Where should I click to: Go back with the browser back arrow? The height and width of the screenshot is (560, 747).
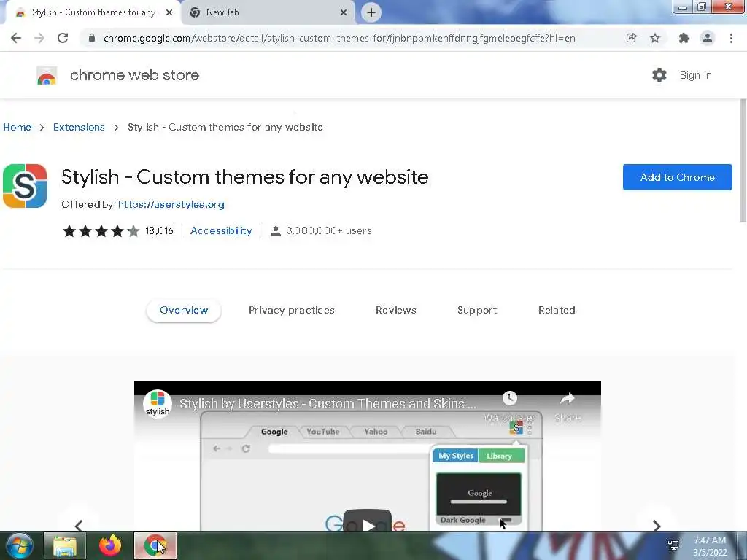tap(16, 38)
